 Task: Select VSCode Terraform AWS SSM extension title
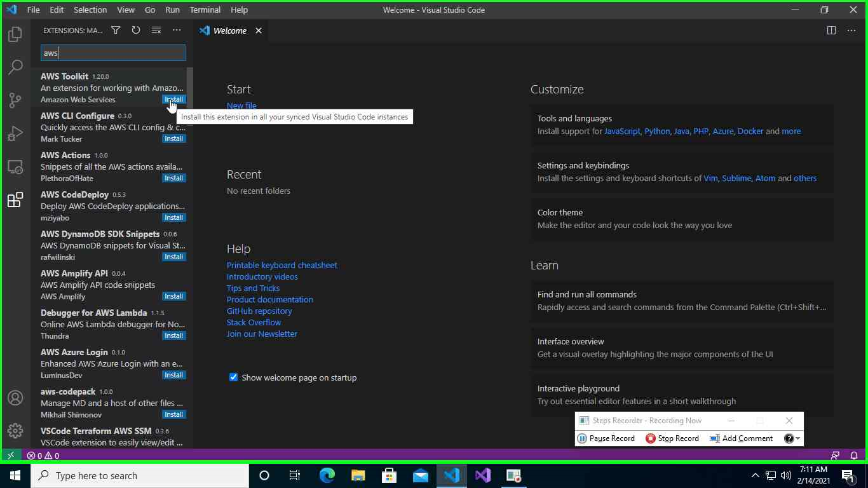coord(96,431)
